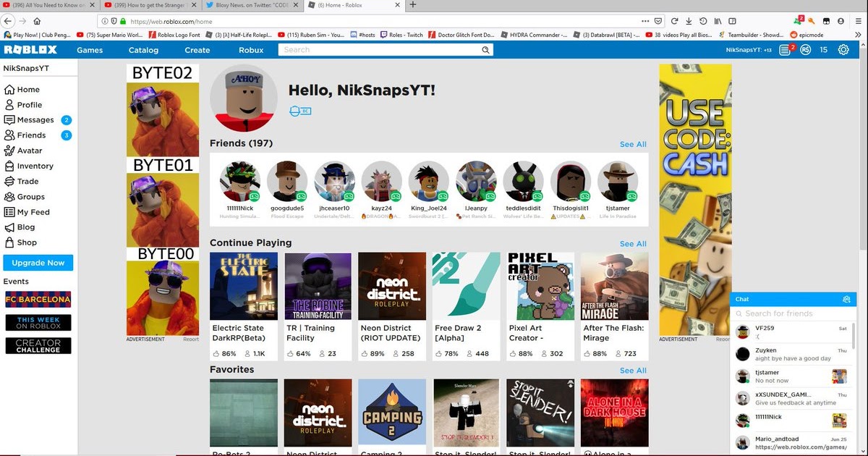Open Trade in the sidebar

[x=21, y=181]
